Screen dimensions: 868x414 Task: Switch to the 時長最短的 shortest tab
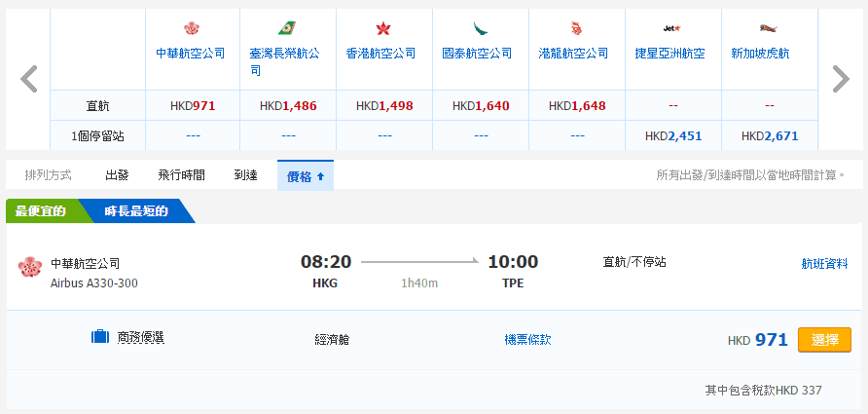(x=135, y=211)
